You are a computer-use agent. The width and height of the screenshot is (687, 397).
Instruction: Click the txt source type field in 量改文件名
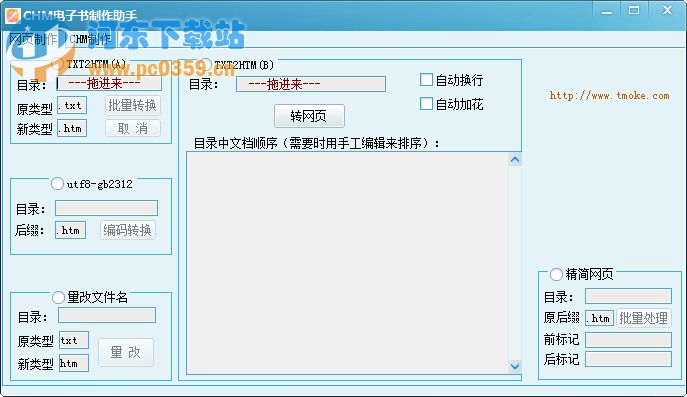[x=74, y=340]
